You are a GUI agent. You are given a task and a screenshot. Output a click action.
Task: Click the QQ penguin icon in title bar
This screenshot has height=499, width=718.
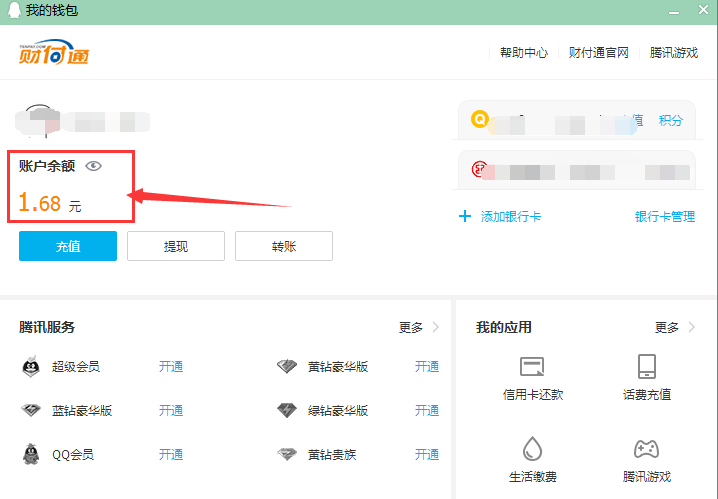(14, 10)
